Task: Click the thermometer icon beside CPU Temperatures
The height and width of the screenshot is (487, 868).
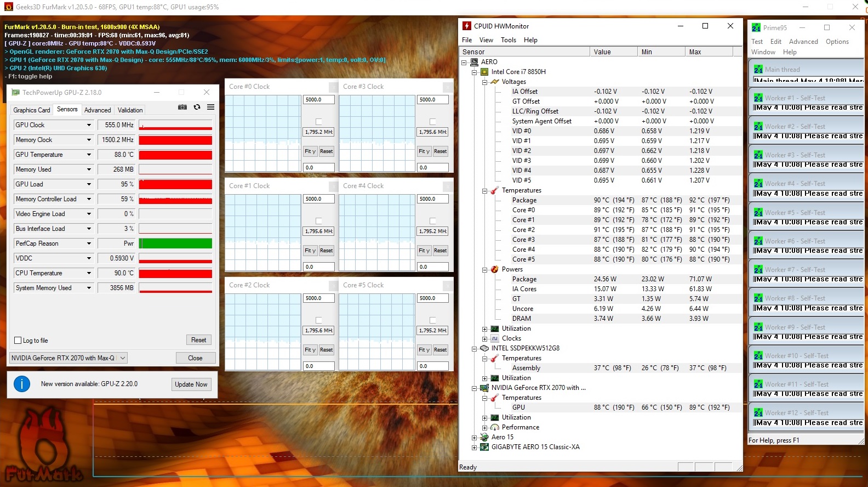Action: tap(495, 190)
